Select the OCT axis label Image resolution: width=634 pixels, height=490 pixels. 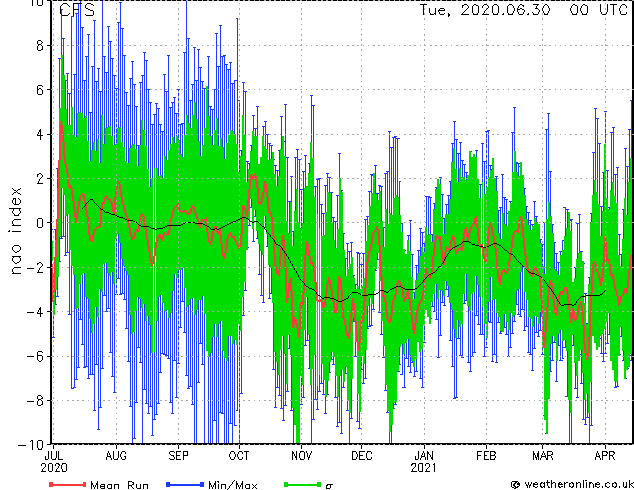pyautogui.click(x=239, y=456)
